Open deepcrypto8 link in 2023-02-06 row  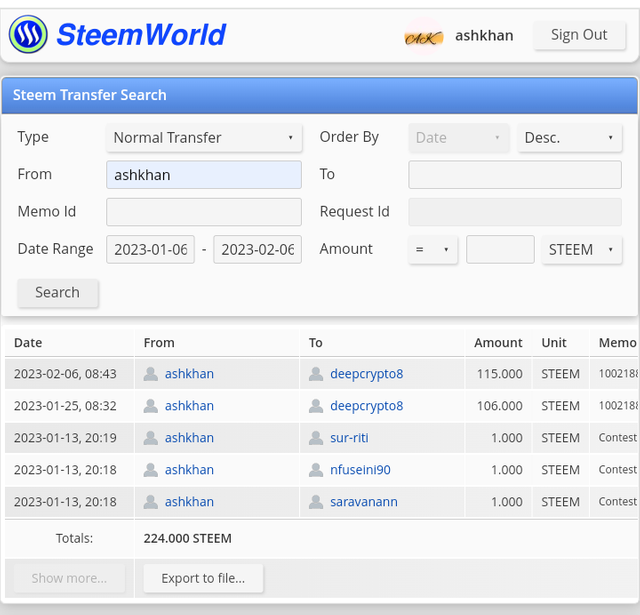tap(367, 374)
